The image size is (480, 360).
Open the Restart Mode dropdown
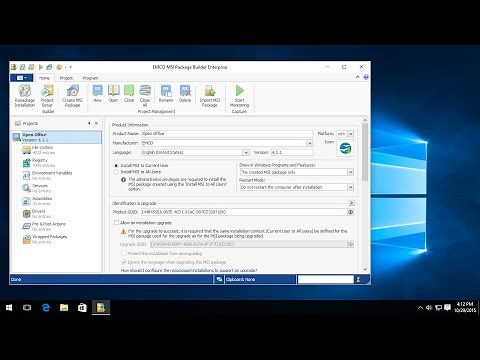tap(350, 187)
